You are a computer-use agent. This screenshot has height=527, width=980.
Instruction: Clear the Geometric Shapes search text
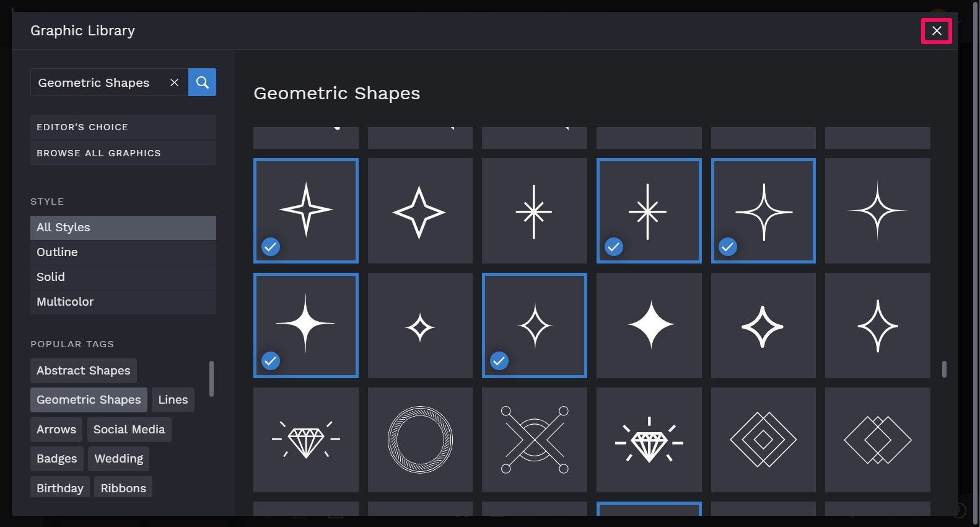[174, 82]
